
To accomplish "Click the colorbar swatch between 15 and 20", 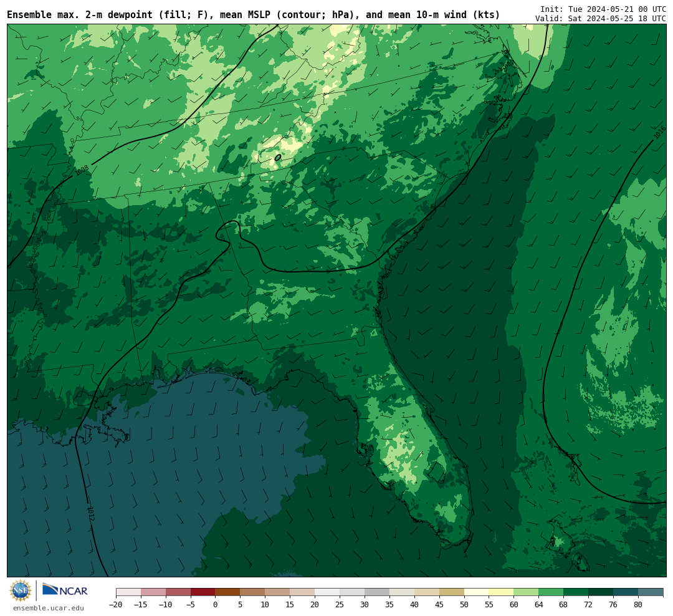I will 303,592.
